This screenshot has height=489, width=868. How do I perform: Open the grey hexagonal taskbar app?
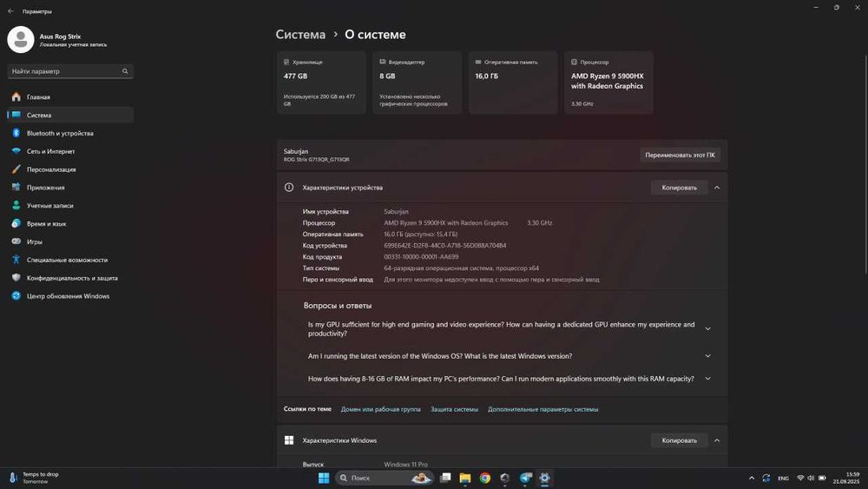(x=505, y=478)
